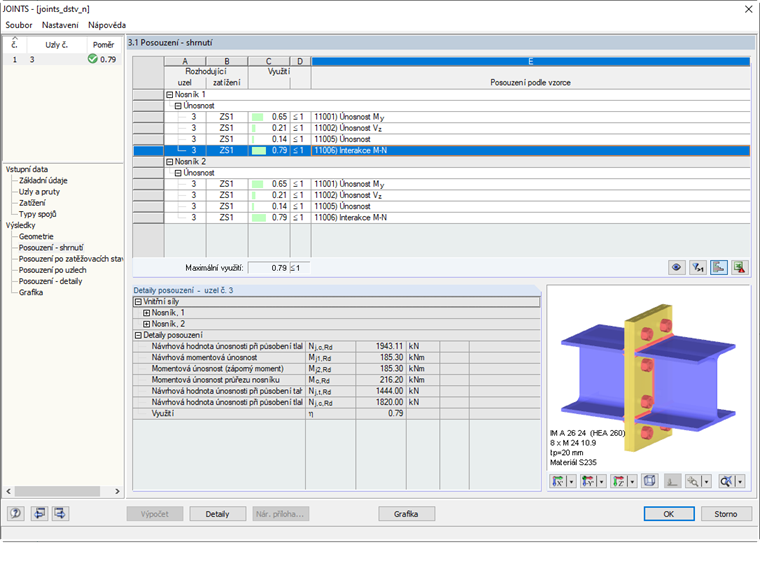
Task: Show view against Y direction
Action: 588,481
